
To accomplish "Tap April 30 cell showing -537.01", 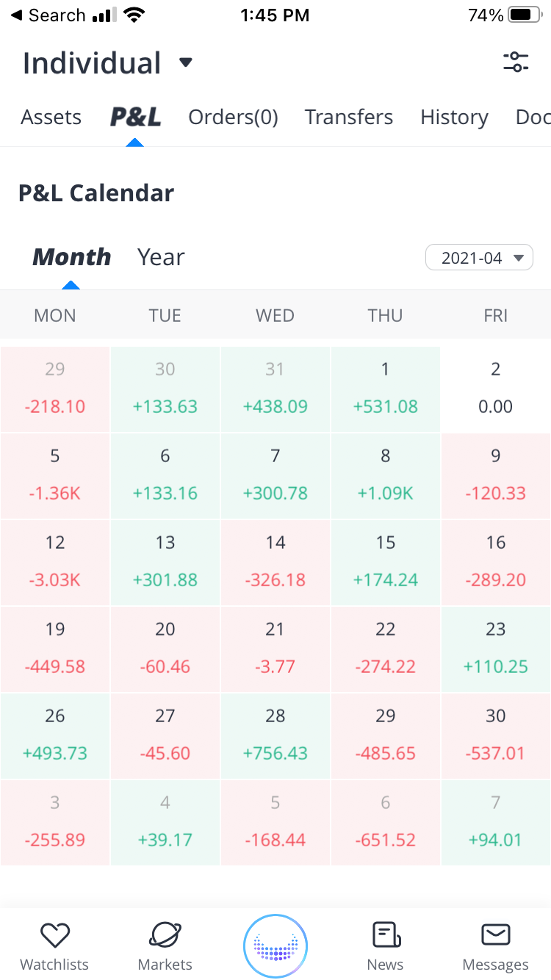I will pyautogui.click(x=496, y=736).
